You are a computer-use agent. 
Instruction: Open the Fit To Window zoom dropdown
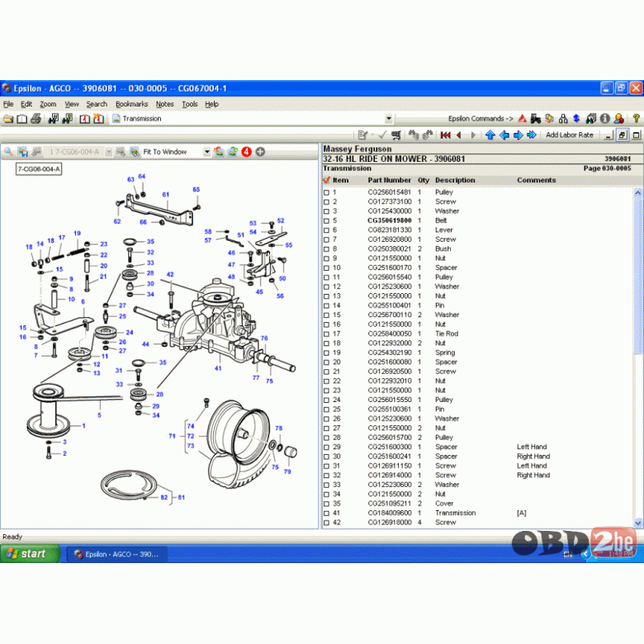[x=206, y=152]
